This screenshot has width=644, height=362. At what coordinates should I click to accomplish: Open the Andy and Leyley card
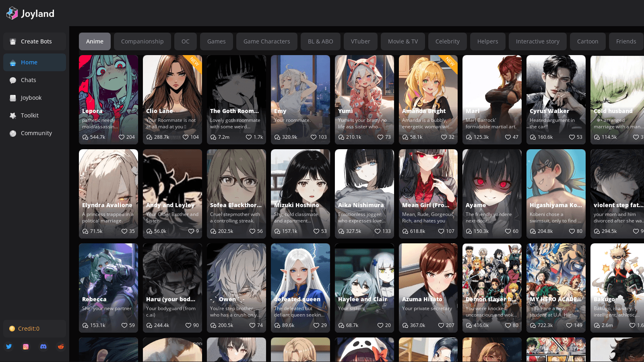tap(172, 194)
